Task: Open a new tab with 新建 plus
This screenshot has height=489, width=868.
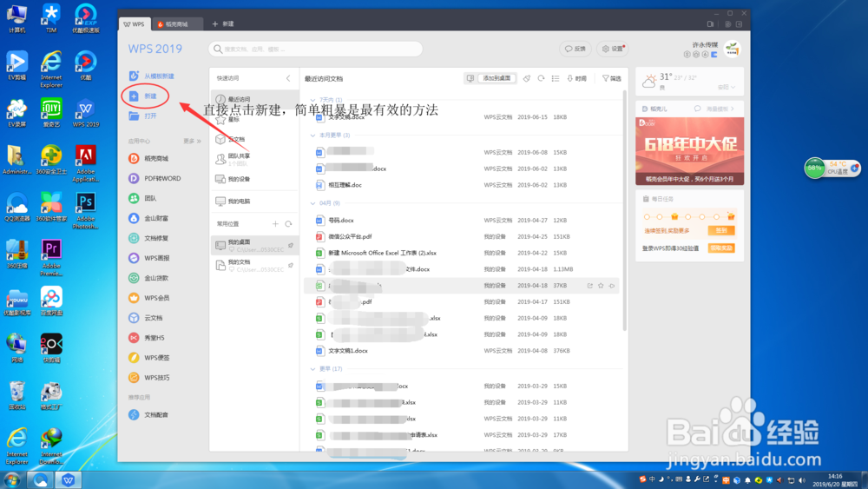Action: click(223, 23)
